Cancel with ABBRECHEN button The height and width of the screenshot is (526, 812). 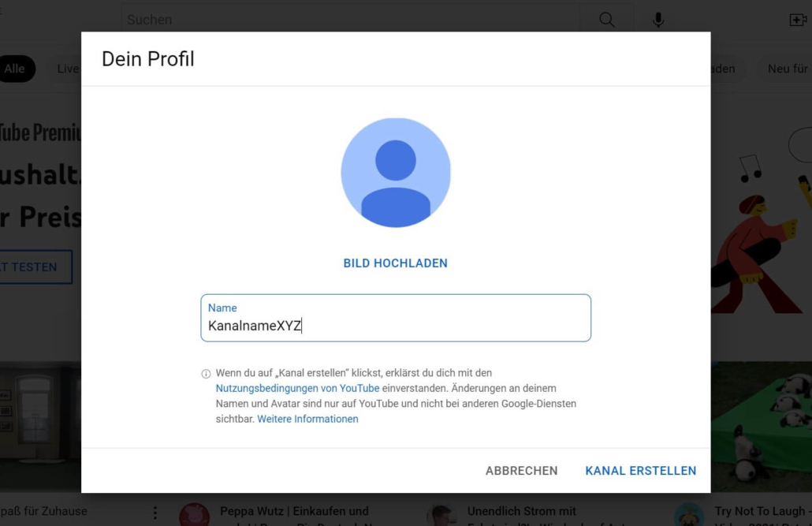click(521, 471)
